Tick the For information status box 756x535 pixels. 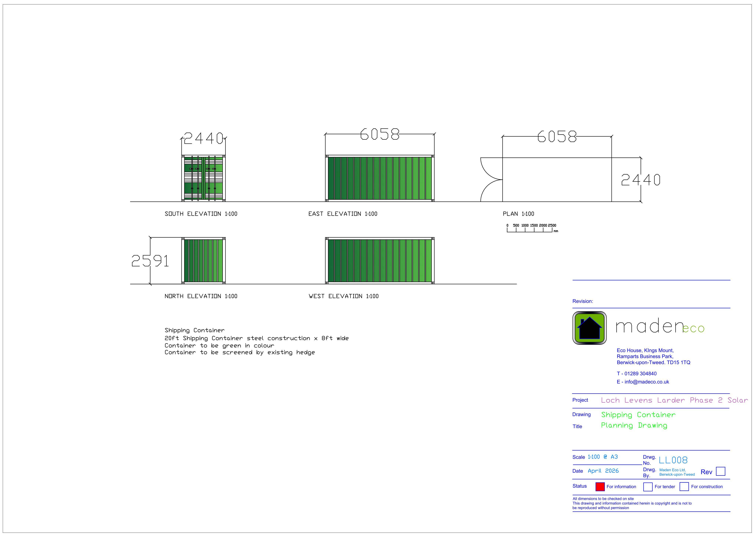[x=600, y=487]
